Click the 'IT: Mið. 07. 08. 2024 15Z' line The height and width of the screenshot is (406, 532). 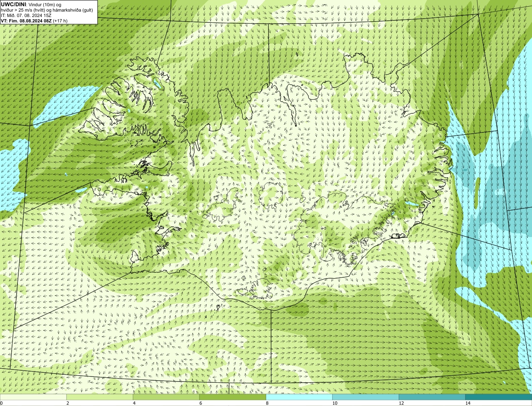point(26,15)
